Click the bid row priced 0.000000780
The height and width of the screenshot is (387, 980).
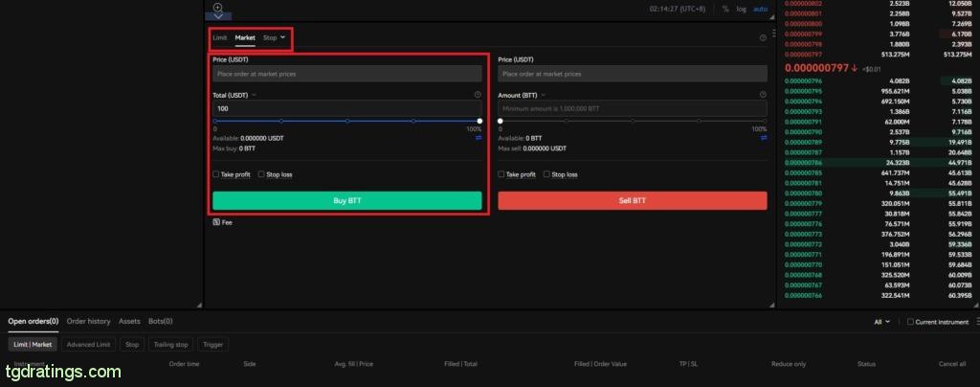click(880, 193)
